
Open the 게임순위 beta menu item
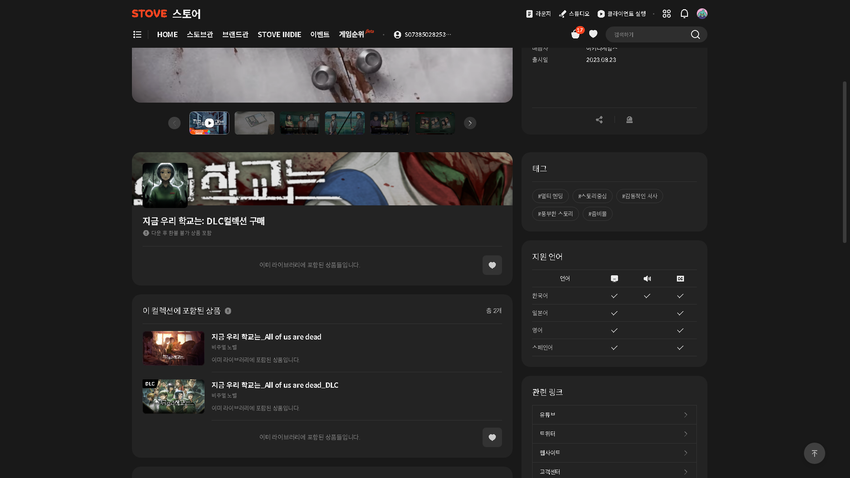point(356,34)
